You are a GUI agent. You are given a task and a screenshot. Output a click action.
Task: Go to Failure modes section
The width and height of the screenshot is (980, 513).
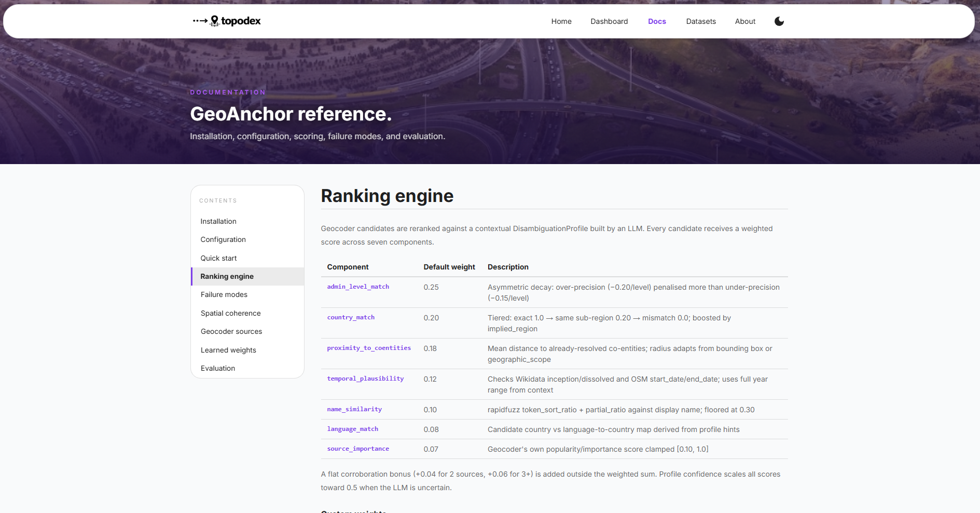(x=247, y=294)
